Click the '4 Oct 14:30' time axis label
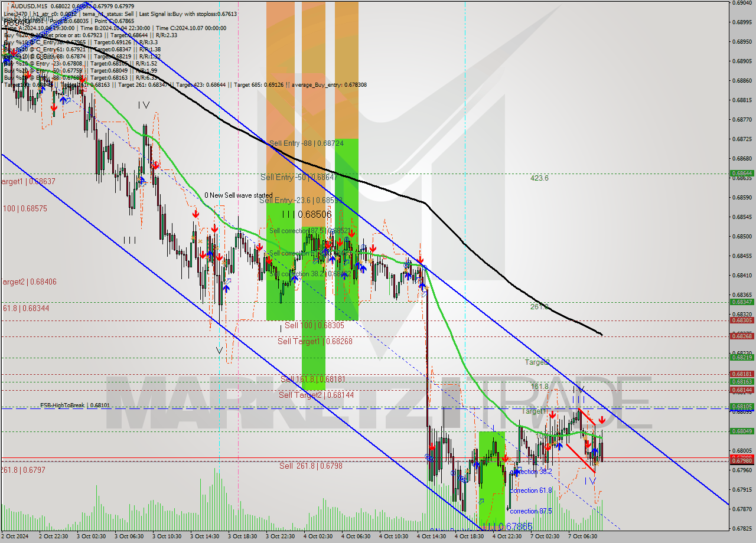The height and width of the screenshot is (543, 756). coord(432,537)
